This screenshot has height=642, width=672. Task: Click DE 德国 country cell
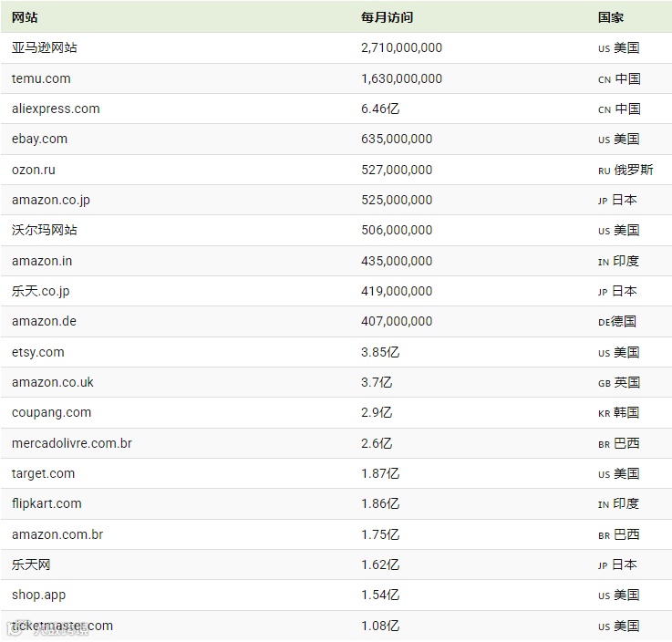pyautogui.click(x=617, y=321)
